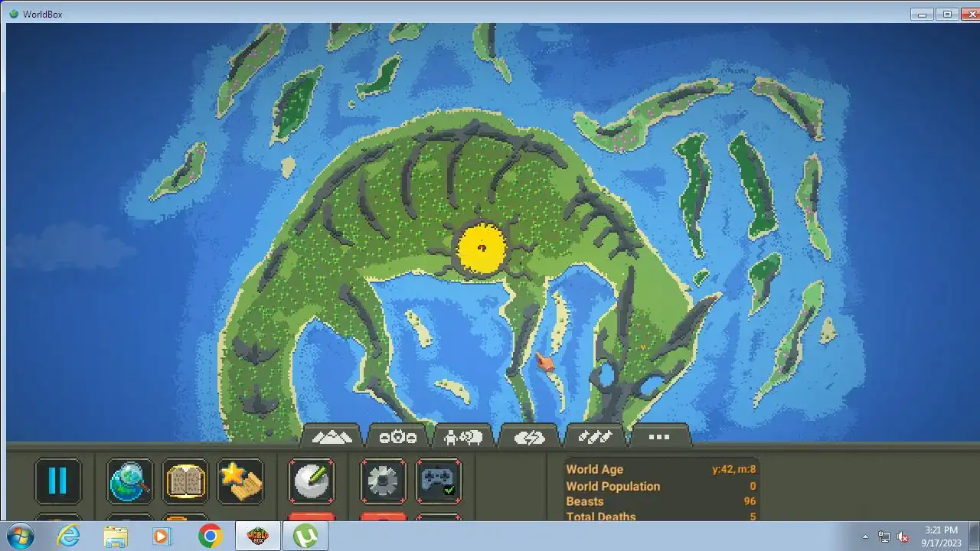Open the Windows Start menu
Viewport: 980px width, 551px height.
(19, 536)
